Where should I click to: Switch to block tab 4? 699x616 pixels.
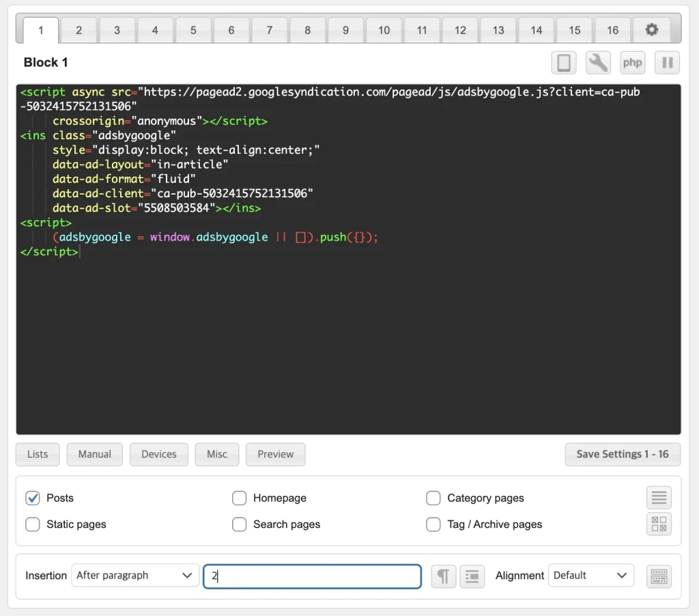click(155, 30)
